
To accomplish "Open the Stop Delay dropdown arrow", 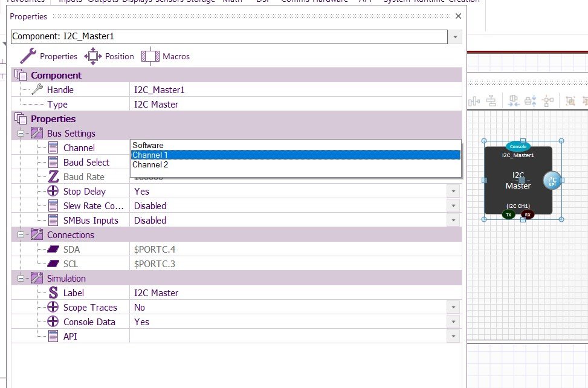I will pos(453,191).
